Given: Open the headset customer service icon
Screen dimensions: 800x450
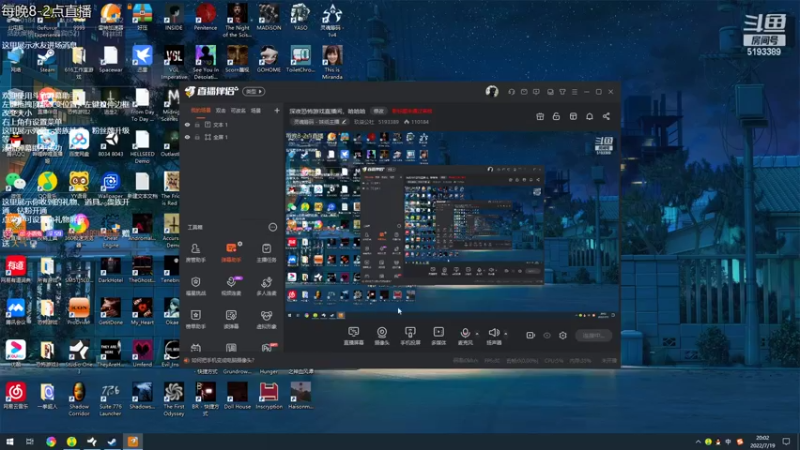Looking at the screenshot, I should (x=511, y=92).
